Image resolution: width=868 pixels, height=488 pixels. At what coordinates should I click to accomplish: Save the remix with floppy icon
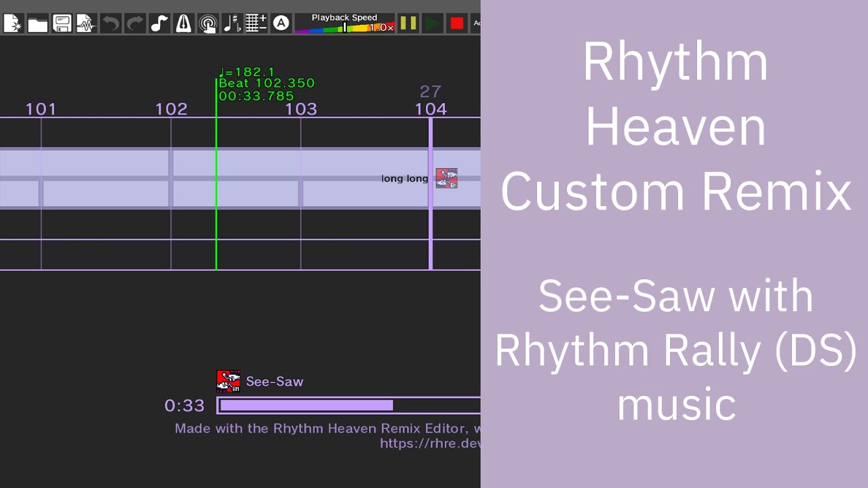coord(62,24)
